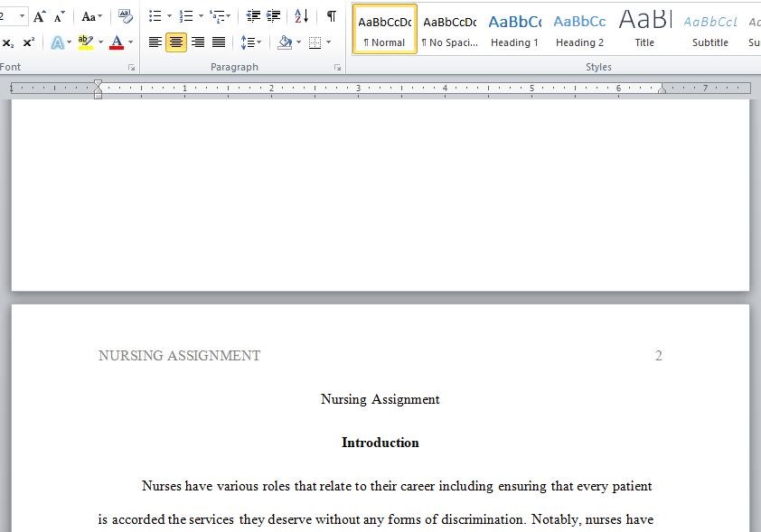Select the No Spacing style

coord(450,29)
